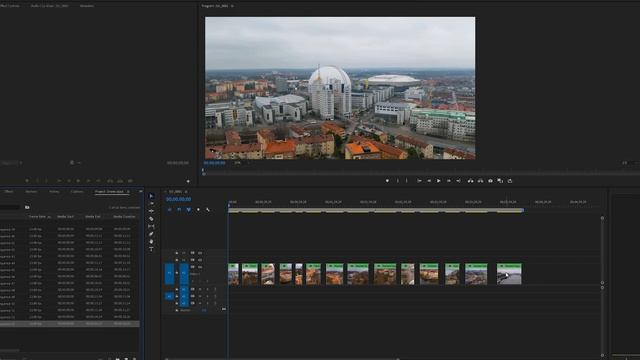Click the Media Start column header
The height and width of the screenshot is (360, 640).
tap(65, 217)
